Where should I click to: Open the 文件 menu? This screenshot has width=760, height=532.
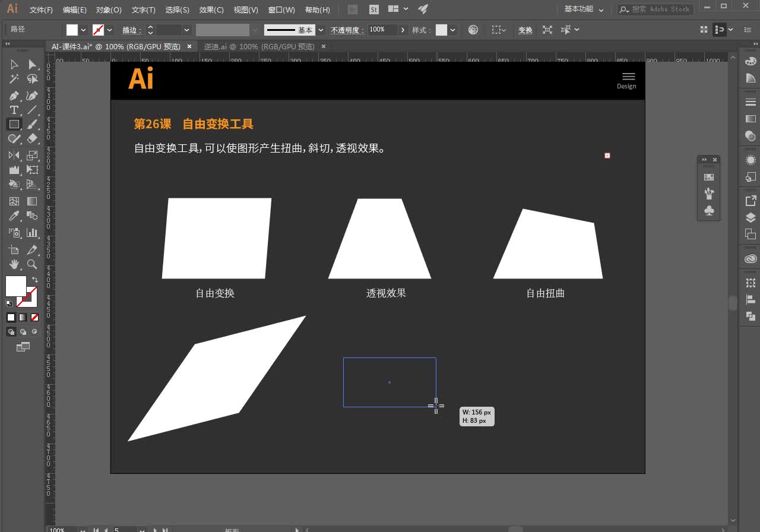pos(40,9)
